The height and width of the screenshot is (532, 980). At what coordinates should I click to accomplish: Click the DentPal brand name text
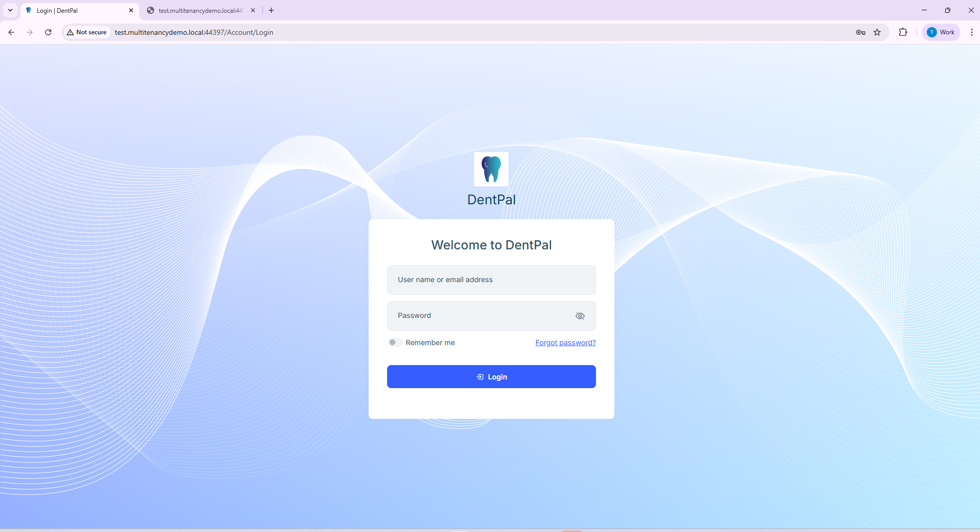pos(492,200)
